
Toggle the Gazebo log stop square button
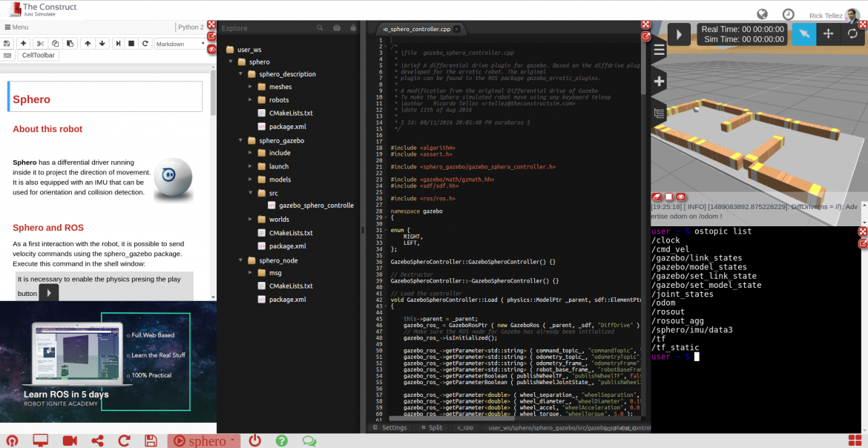tap(668, 197)
